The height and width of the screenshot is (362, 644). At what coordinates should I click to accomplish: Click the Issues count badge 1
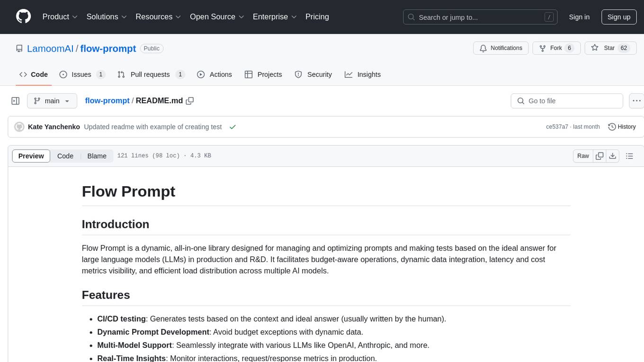tap(100, 74)
